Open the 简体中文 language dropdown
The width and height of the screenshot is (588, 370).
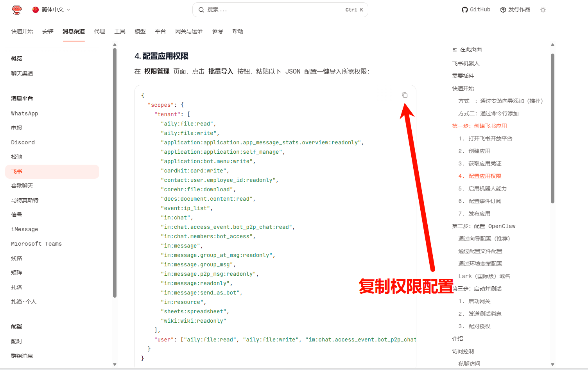51,10
